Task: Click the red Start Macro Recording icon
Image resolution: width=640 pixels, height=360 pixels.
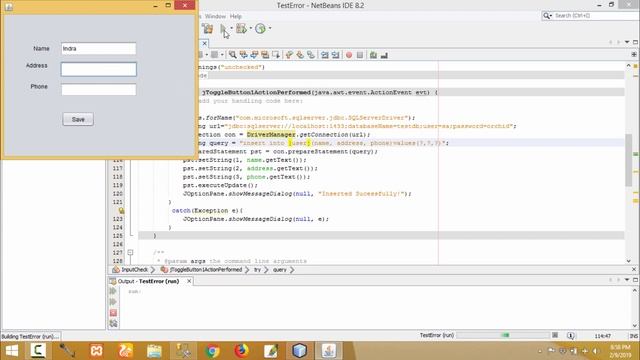Action: [x=349, y=55]
